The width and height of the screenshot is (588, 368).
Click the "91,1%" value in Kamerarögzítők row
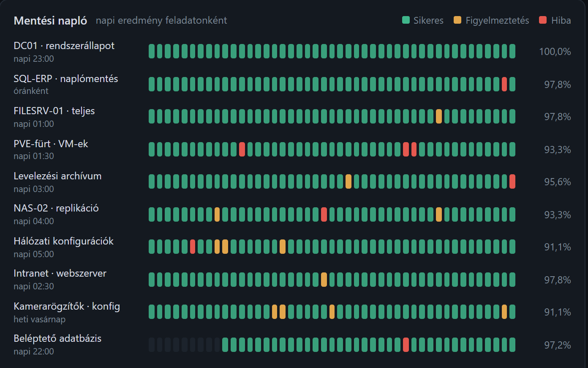[x=558, y=312]
